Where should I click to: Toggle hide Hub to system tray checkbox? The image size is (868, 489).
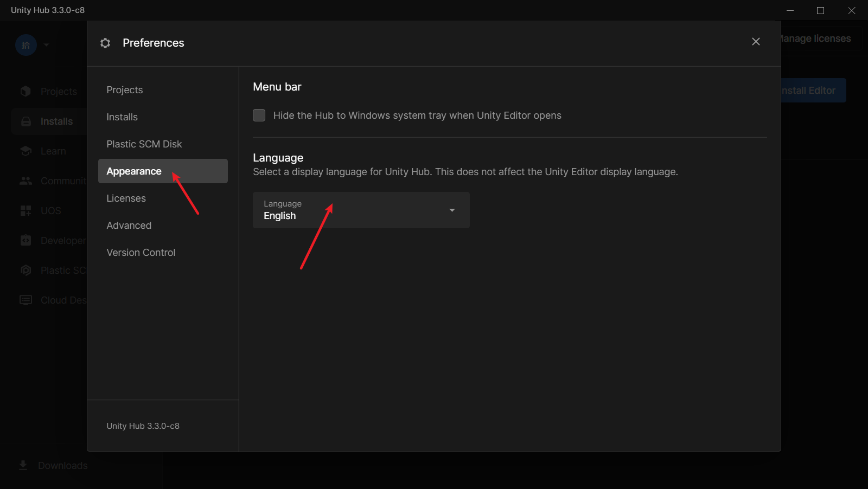pos(259,115)
